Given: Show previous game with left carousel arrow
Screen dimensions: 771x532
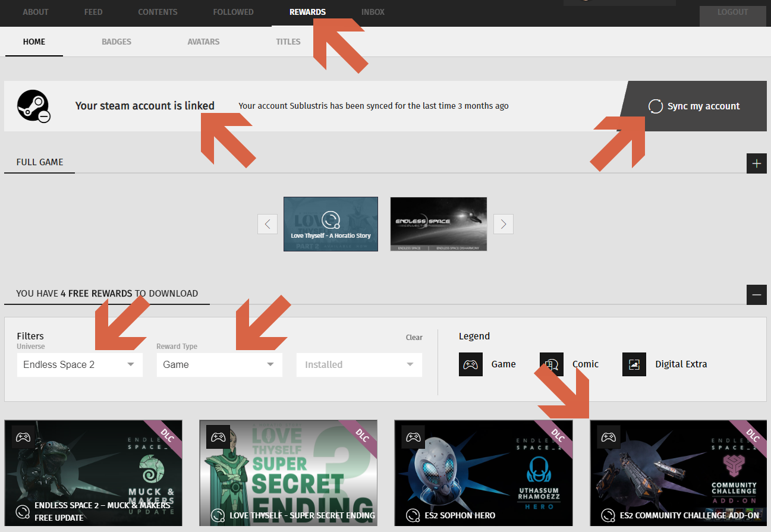Looking at the screenshot, I should tap(267, 224).
